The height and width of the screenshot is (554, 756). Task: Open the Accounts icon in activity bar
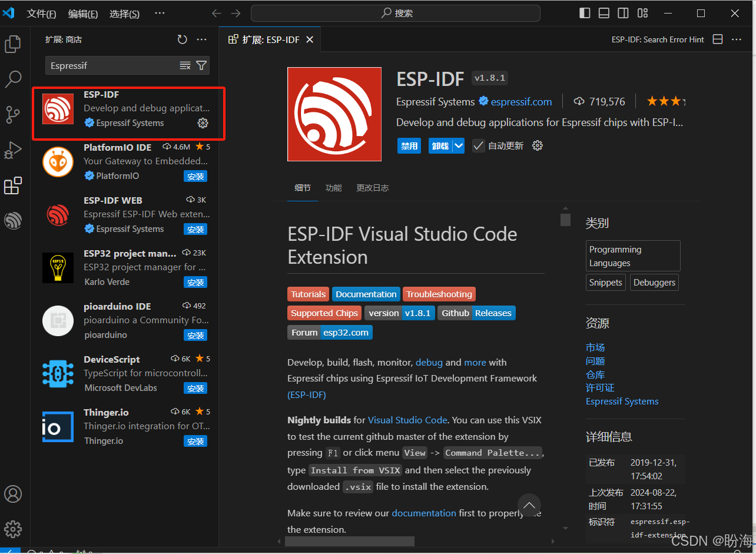(13, 494)
